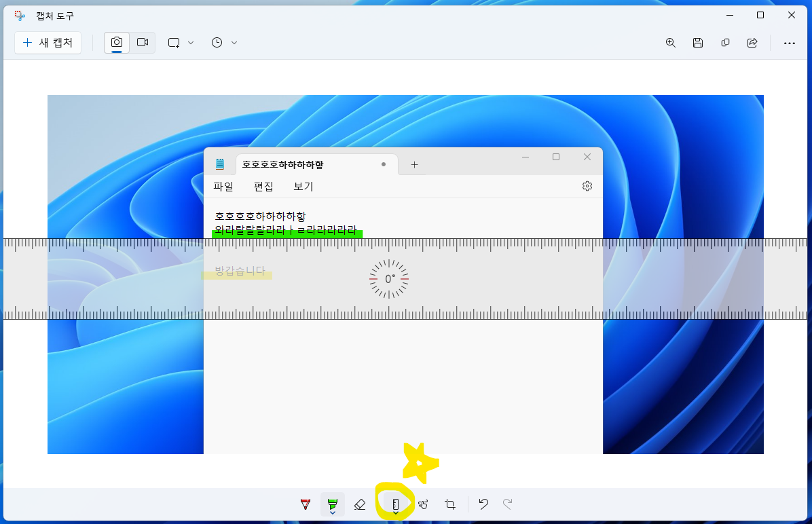Image resolution: width=812 pixels, height=524 pixels.
Task: Copy the capture to the clipboard
Action: [x=726, y=43]
